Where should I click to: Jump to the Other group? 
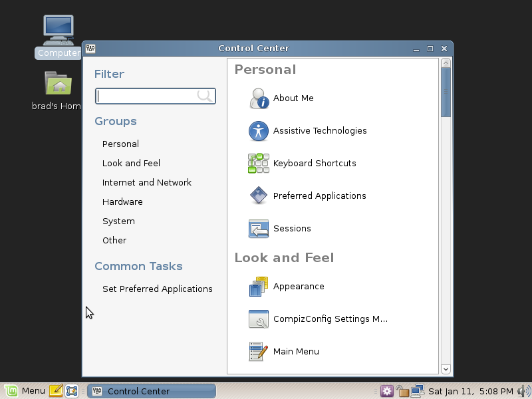pos(114,241)
